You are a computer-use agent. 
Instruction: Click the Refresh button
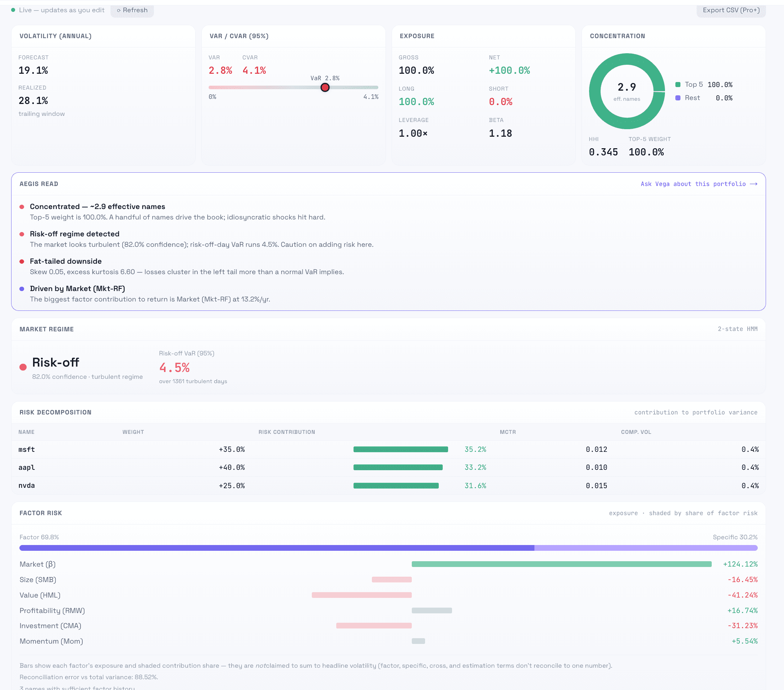click(x=132, y=10)
